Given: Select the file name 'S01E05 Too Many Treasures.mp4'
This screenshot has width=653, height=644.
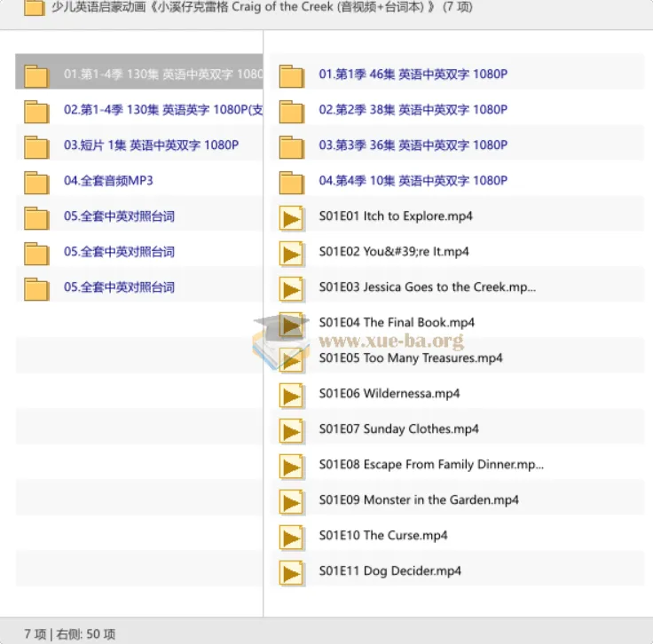Looking at the screenshot, I should click(x=411, y=358).
